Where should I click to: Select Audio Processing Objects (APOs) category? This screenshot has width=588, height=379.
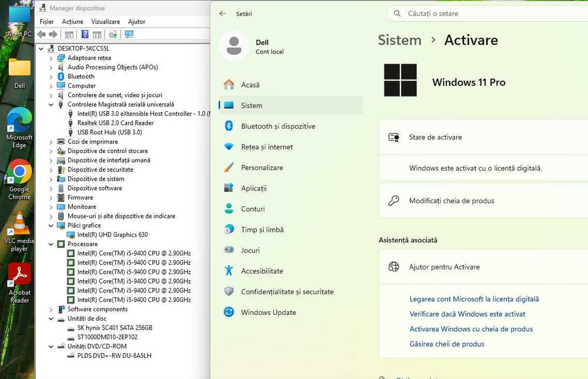click(112, 67)
